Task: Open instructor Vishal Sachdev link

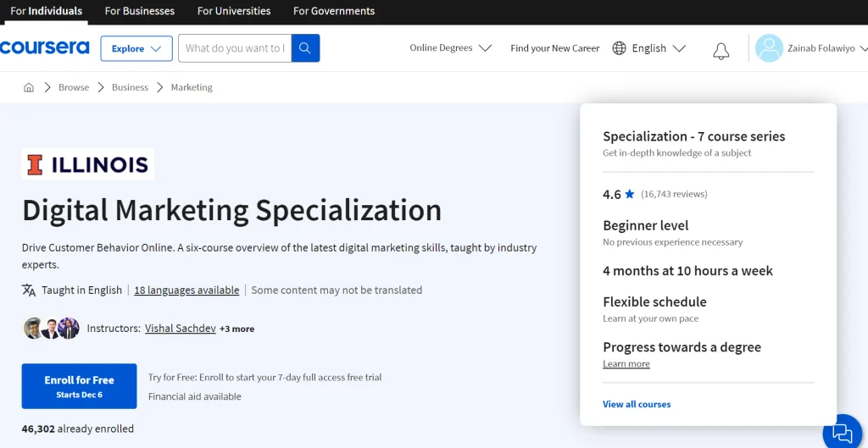Action: click(x=181, y=329)
